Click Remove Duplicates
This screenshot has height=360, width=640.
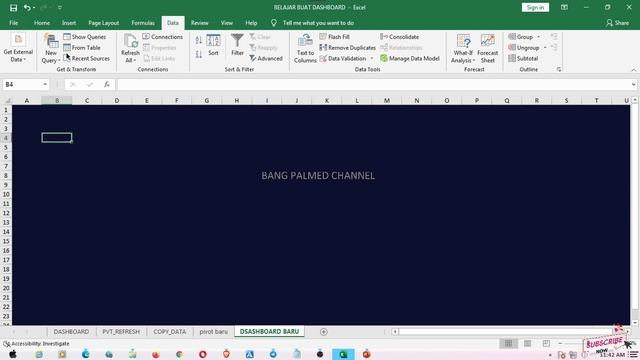pos(347,48)
